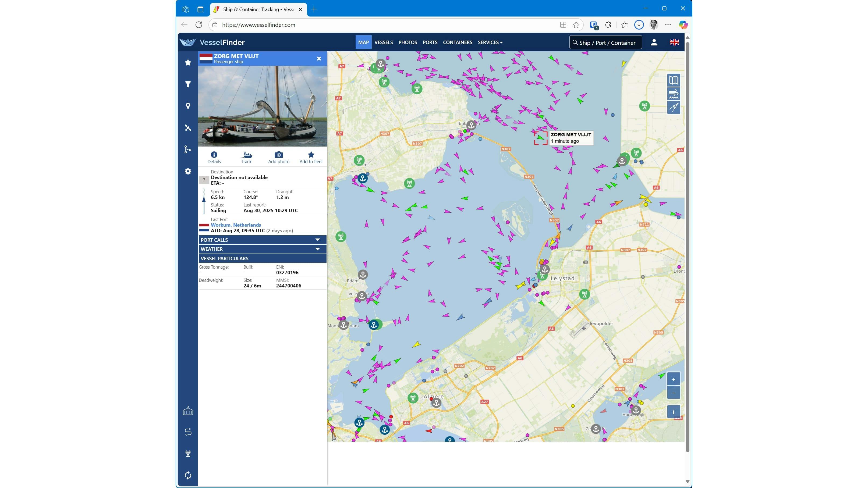The height and width of the screenshot is (488, 868).
Task: Toggle the map layers book button
Action: (x=673, y=80)
